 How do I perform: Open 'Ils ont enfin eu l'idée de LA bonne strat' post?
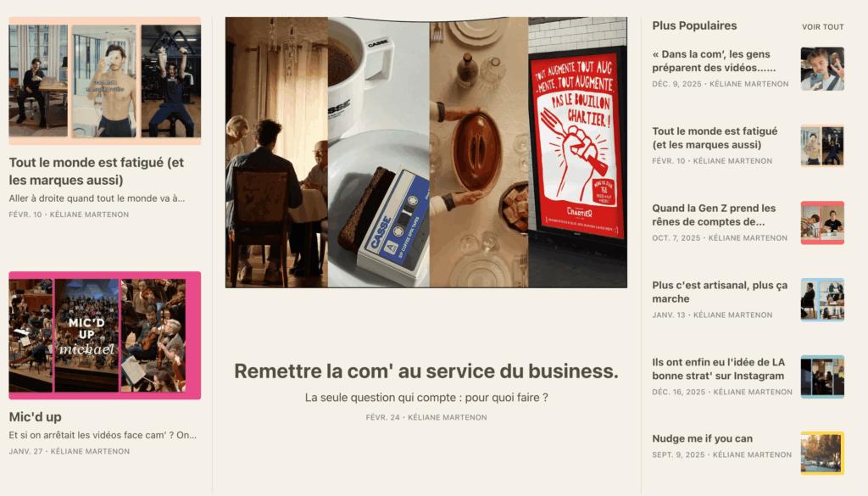719,369
